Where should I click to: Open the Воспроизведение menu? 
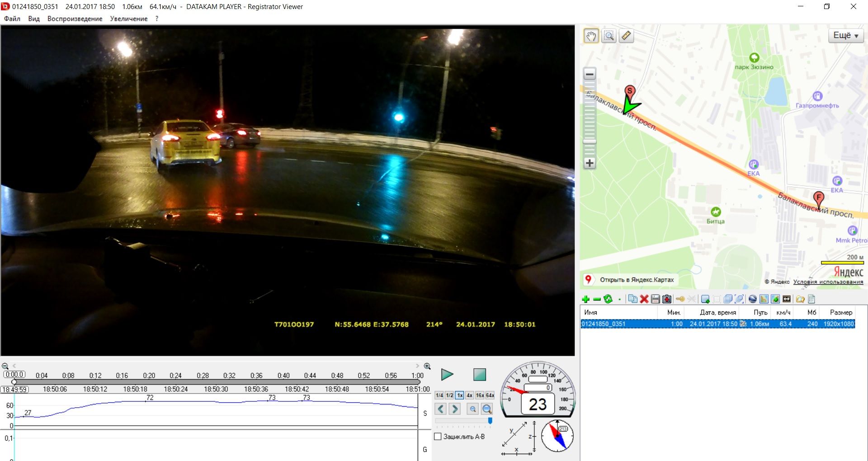[75, 19]
